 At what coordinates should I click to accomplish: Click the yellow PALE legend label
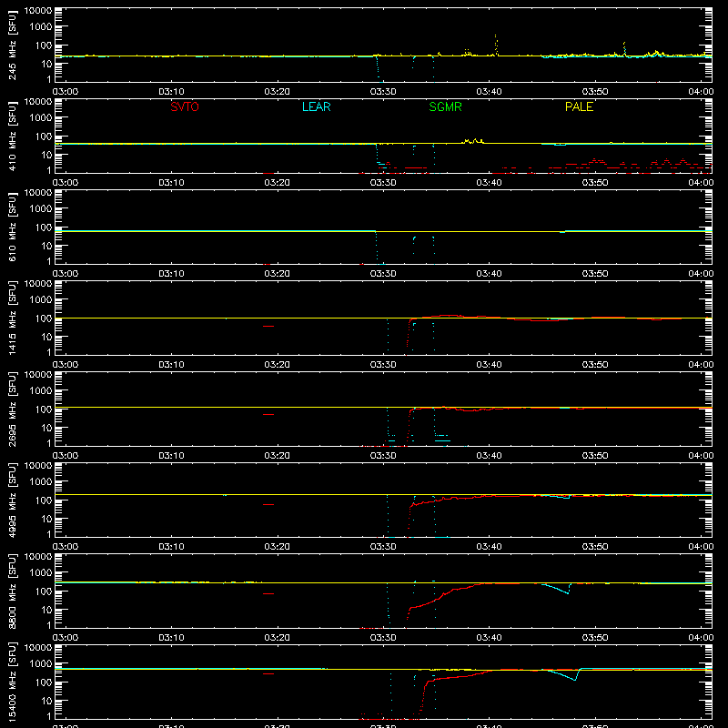pyautogui.click(x=579, y=106)
